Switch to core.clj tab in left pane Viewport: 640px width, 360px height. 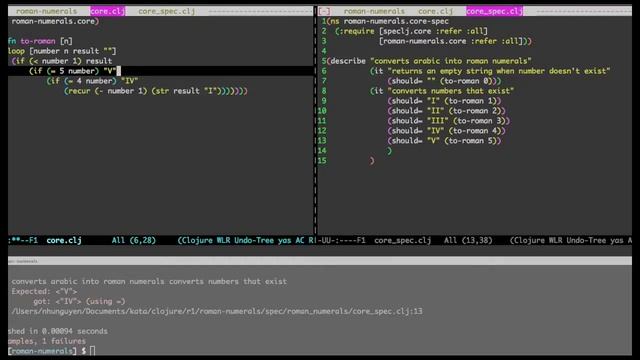coord(107,11)
